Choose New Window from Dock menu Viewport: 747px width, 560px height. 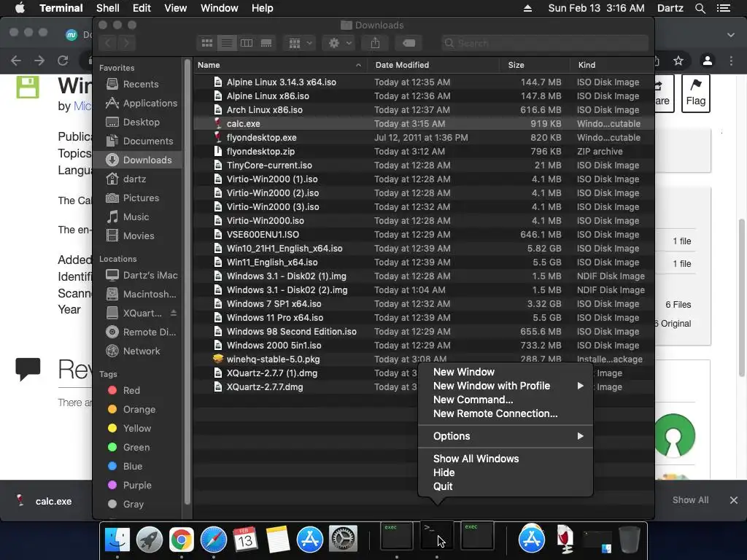coord(506,372)
